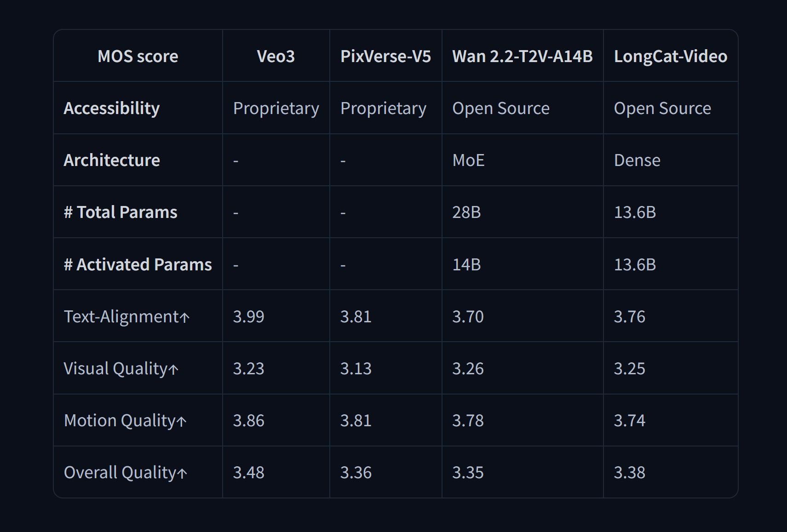787x532 pixels.
Task: Select the "3.70" Text-Alignment score
Action: (x=468, y=316)
